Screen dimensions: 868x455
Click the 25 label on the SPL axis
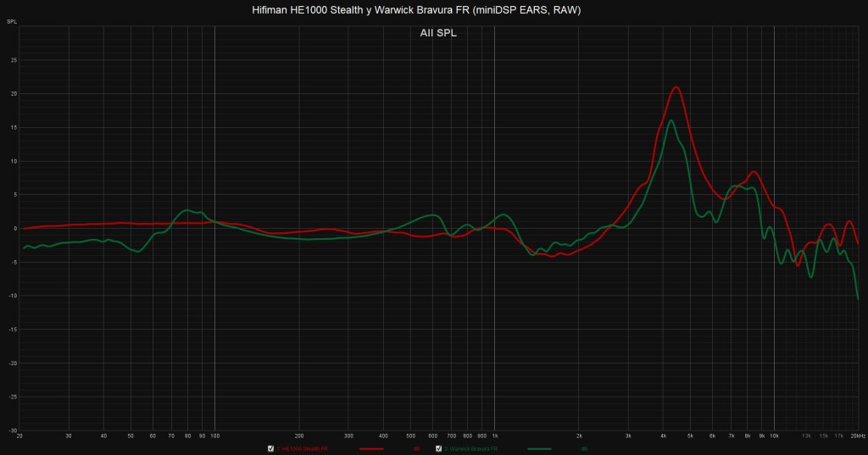[x=13, y=60]
